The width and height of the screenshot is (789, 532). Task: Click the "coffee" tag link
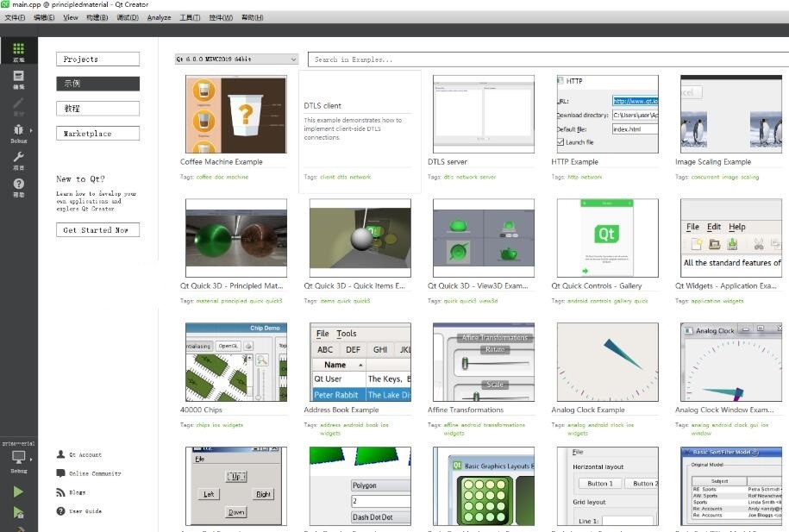(x=204, y=177)
